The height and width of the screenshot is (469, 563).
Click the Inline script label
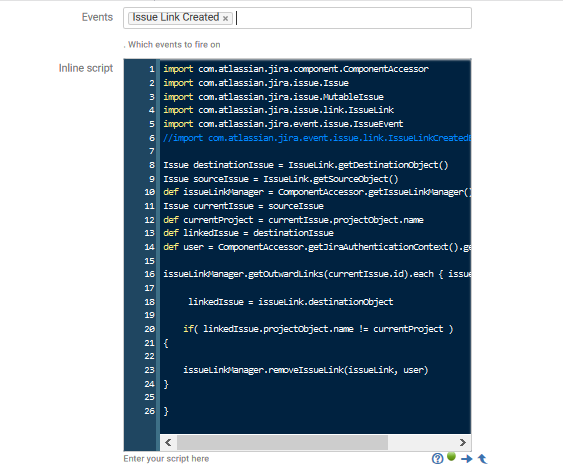[86, 68]
